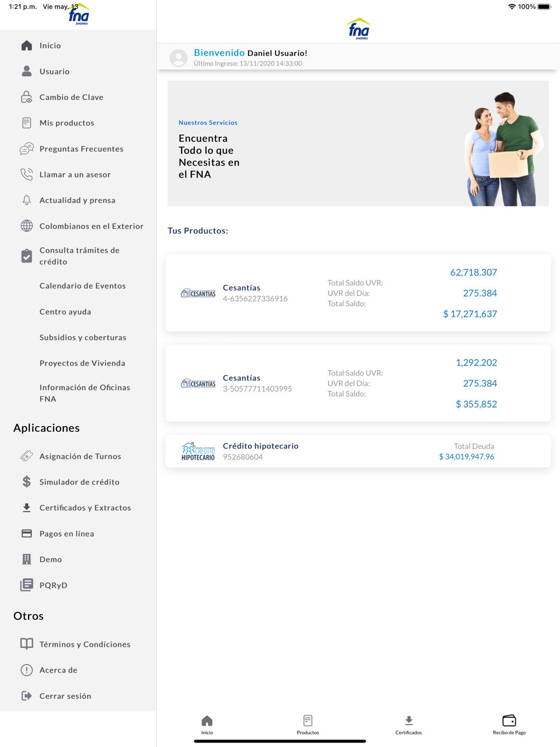This screenshot has width=560, height=747.
Task: Select Colombianos en el Exterior label
Action: tap(91, 226)
